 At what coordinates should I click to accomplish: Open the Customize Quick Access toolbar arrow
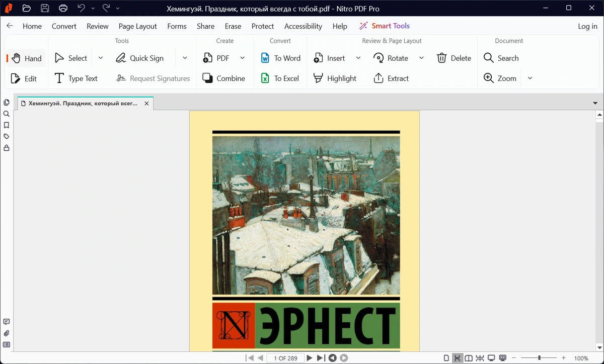(118, 9)
